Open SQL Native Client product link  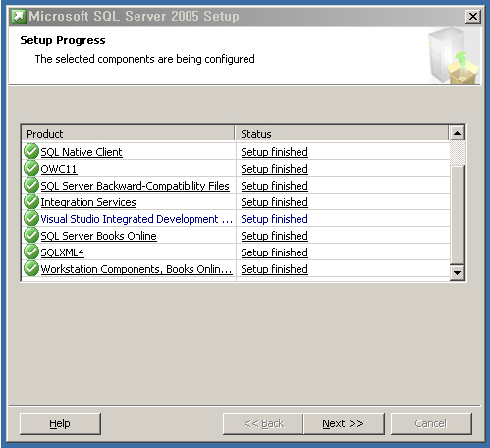[x=82, y=152]
